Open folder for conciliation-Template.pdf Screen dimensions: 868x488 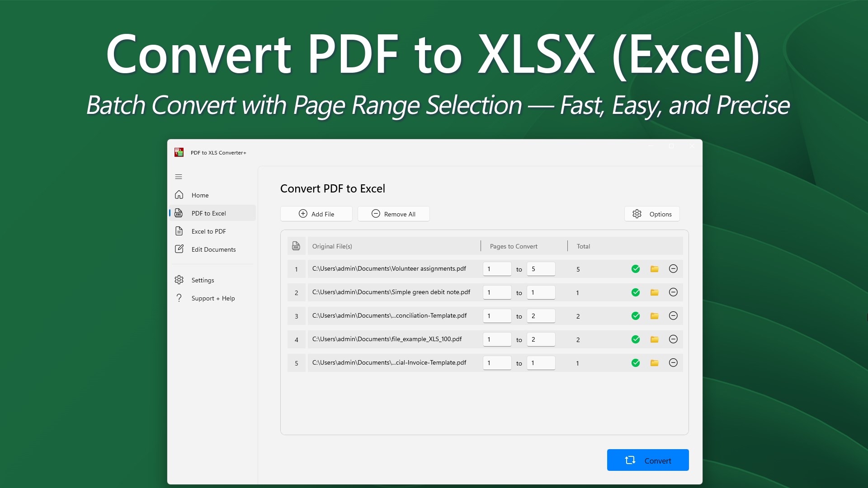coord(654,316)
